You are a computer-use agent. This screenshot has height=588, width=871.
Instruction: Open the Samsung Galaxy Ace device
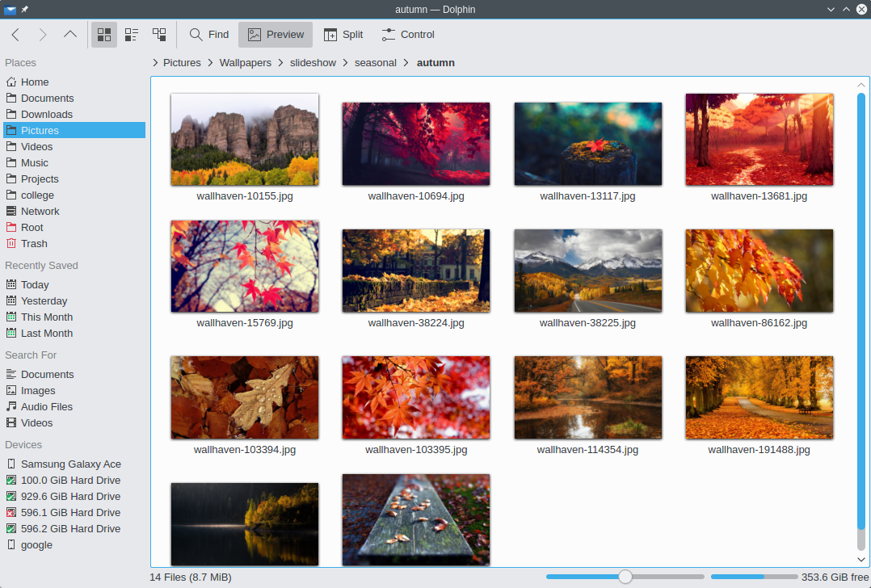click(x=70, y=464)
